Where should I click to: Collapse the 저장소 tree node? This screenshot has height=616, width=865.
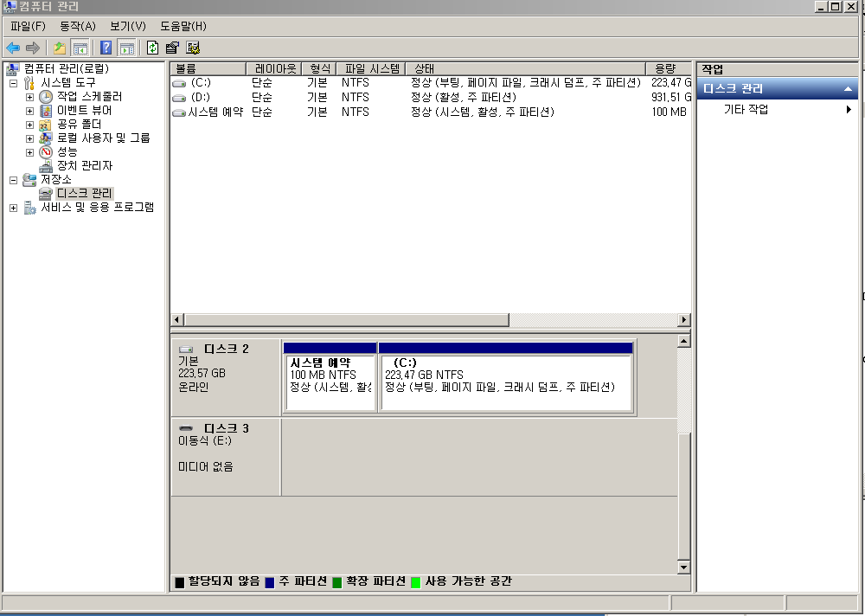pos(13,180)
